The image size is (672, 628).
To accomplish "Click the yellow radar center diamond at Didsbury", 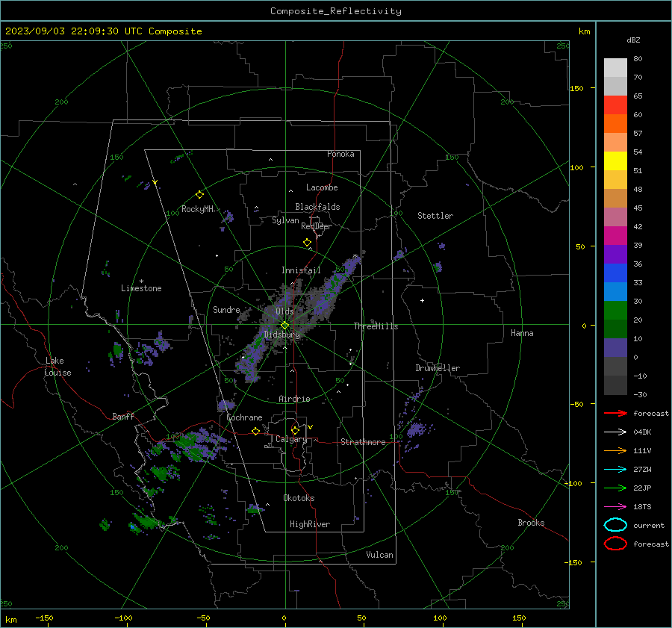I will click(284, 326).
